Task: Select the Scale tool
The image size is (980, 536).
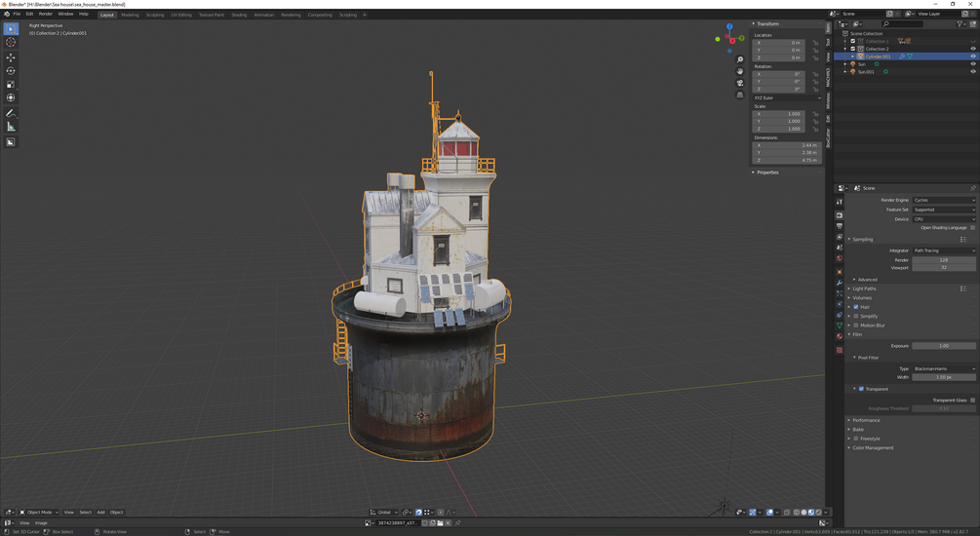Action: click(11, 85)
